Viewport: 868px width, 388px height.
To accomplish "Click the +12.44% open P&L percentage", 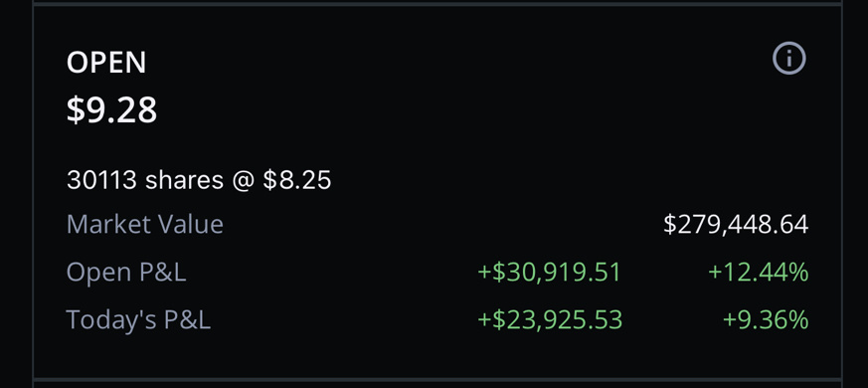I will click(758, 273).
